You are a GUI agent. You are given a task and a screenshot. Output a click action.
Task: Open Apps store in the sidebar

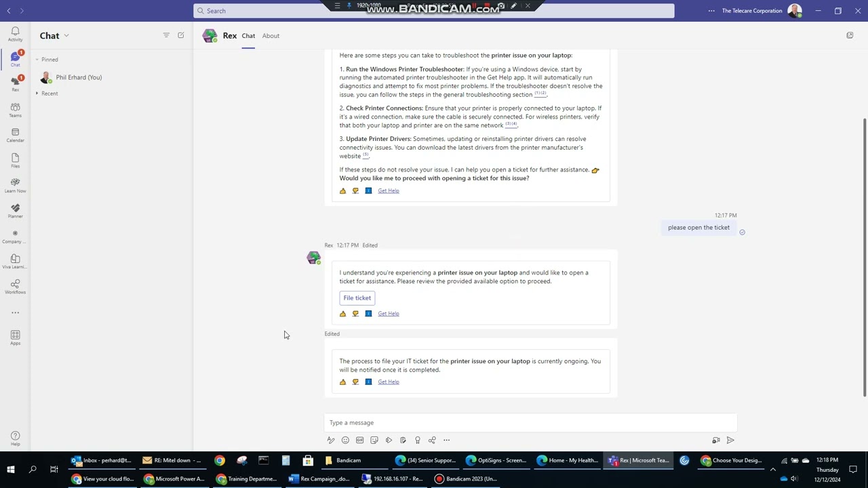tap(15, 338)
